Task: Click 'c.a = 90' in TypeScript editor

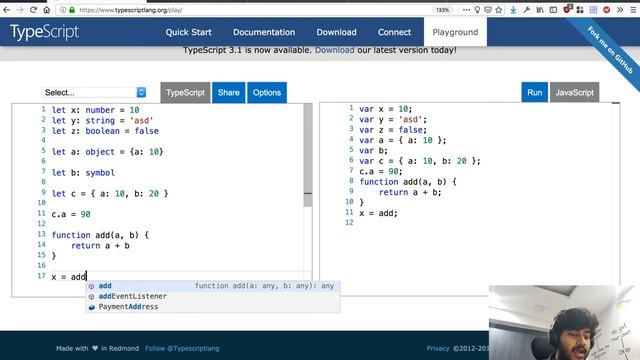Action: 71,214
